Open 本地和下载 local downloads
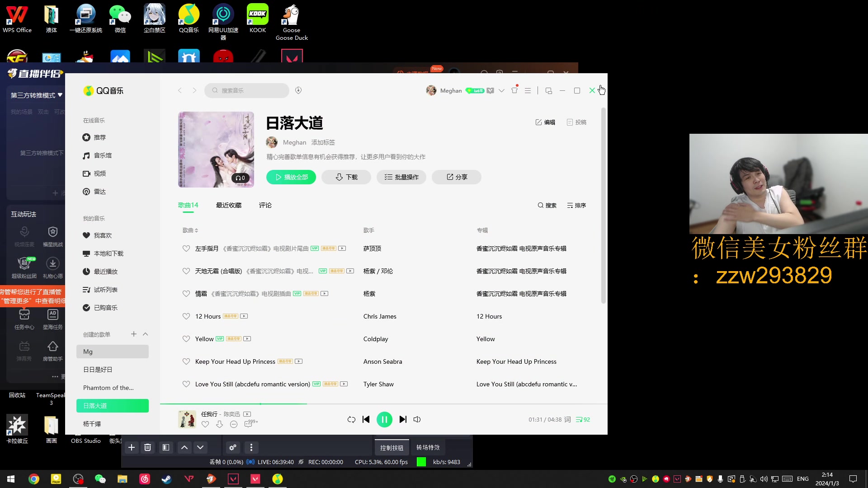 (108, 253)
